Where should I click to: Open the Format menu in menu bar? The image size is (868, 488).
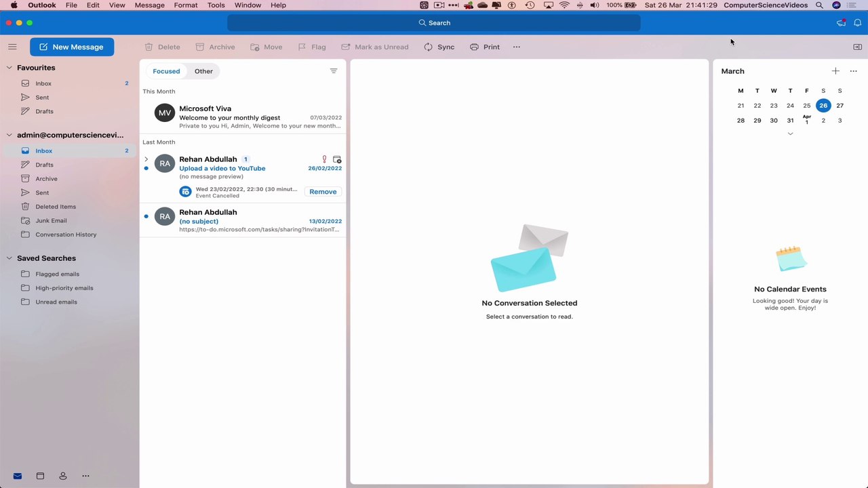pos(186,5)
